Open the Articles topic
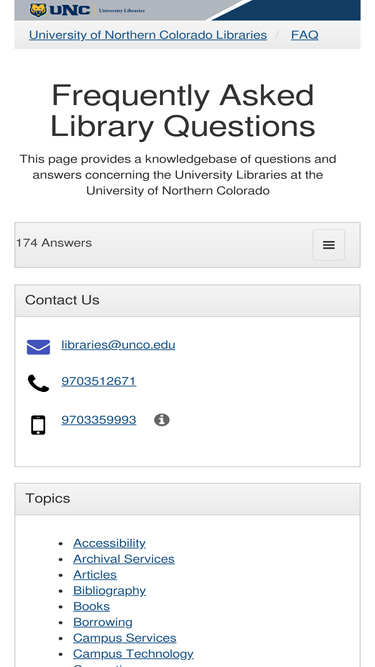This screenshot has height=667, width=375. point(95,575)
